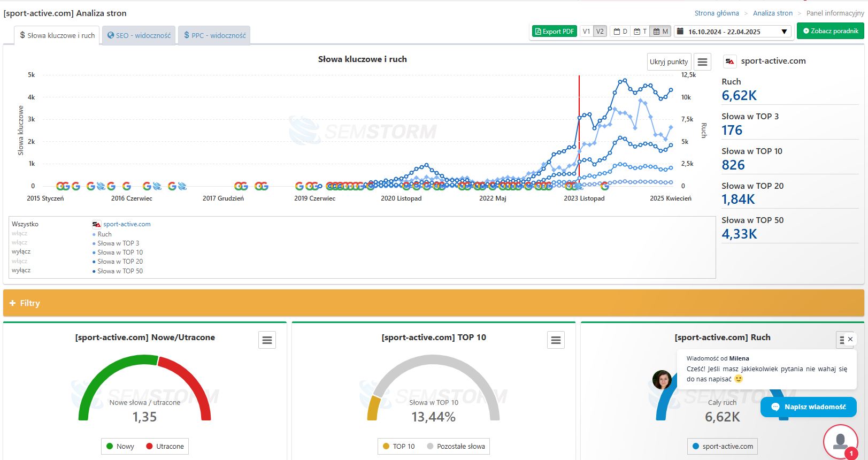Close the chat message popup
This screenshot has height=460, width=868.
(850, 339)
